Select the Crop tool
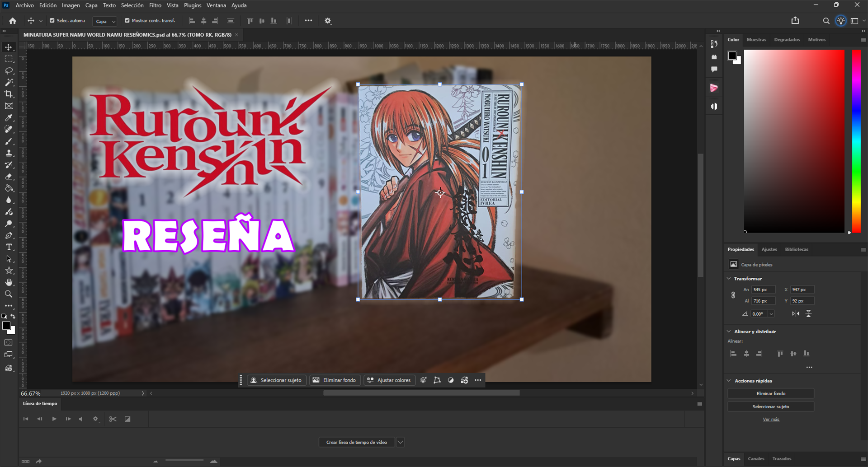The width and height of the screenshot is (868, 467). pyautogui.click(x=9, y=94)
